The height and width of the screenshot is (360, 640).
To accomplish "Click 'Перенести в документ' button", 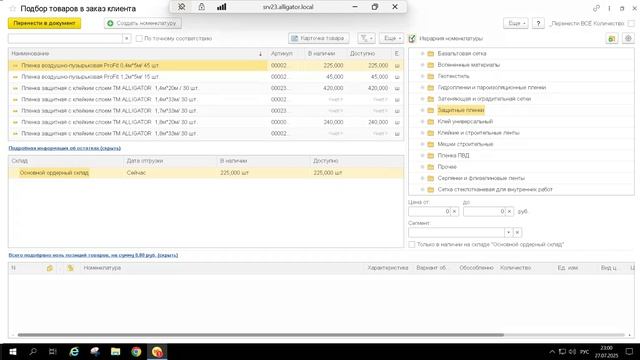I will [x=44, y=23].
